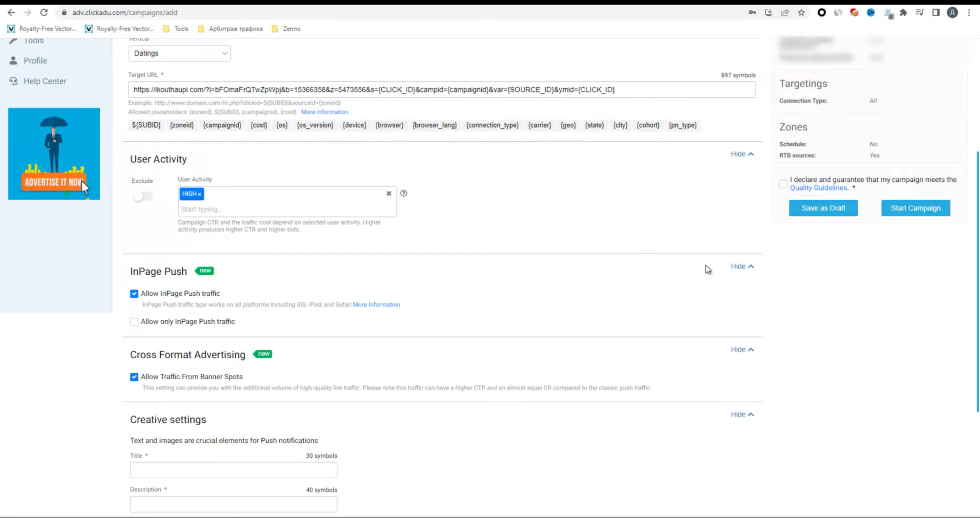The width and height of the screenshot is (980, 518).
Task: Open the Chrome three-dot menu
Action: coord(969,12)
